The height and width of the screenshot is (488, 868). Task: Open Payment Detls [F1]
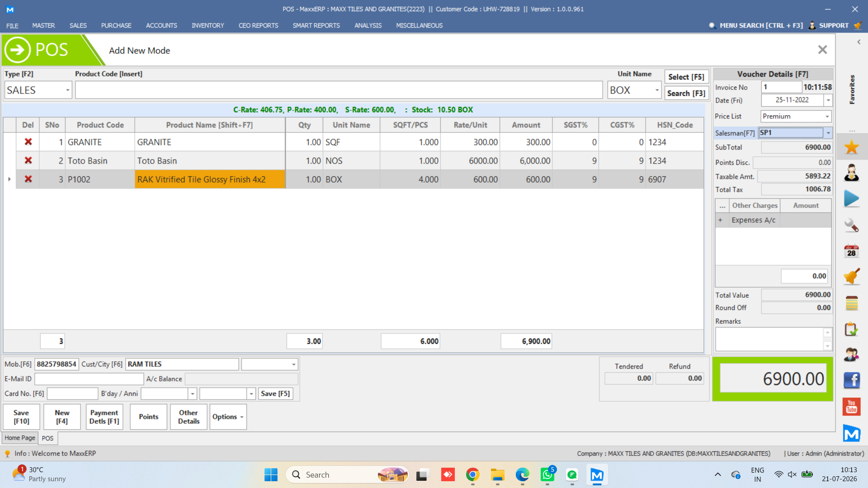pyautogui.click(x=104, y=417)
